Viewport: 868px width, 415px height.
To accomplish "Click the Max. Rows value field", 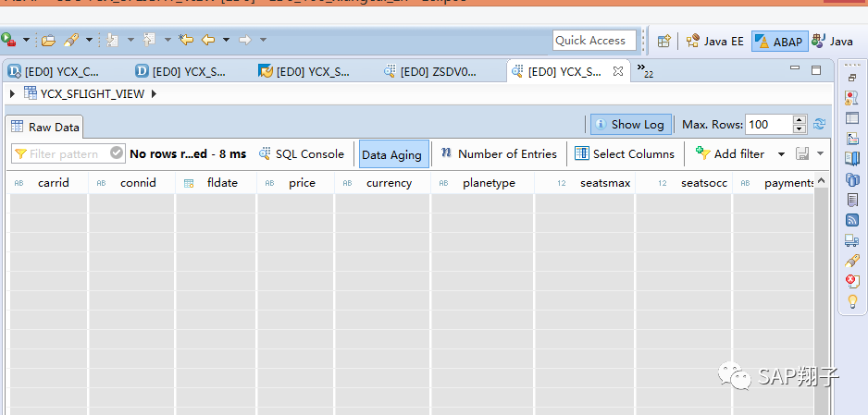I will pyautogui.click(x=768, y=125).
